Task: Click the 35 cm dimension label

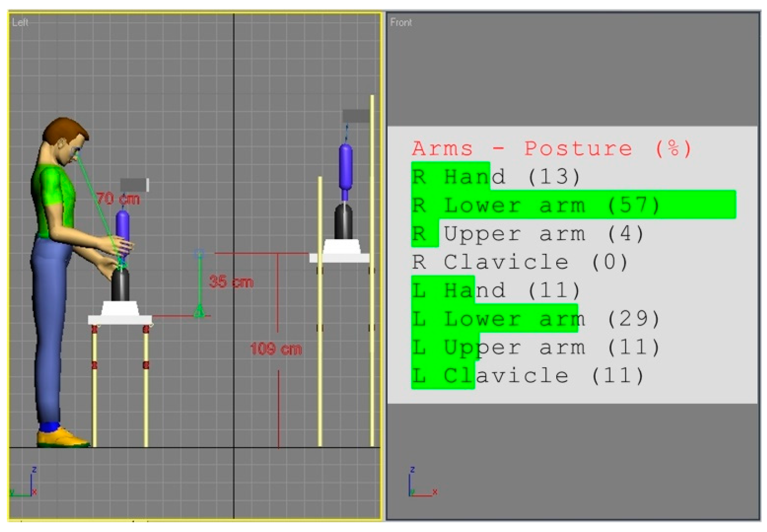Action: [231, 281]
